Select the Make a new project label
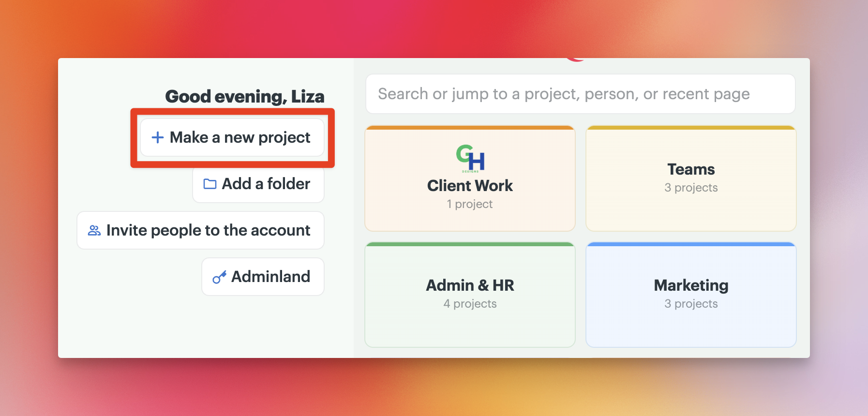Viewport: 868px width, 416px height. coord(240,137)
